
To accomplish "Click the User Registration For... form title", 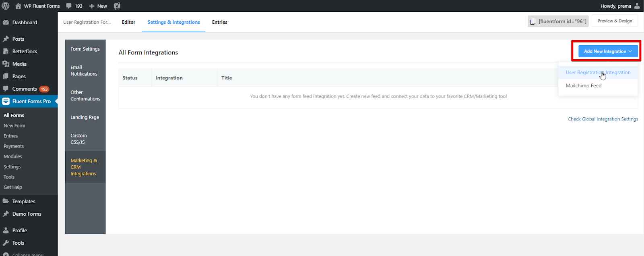I will 87,22.
